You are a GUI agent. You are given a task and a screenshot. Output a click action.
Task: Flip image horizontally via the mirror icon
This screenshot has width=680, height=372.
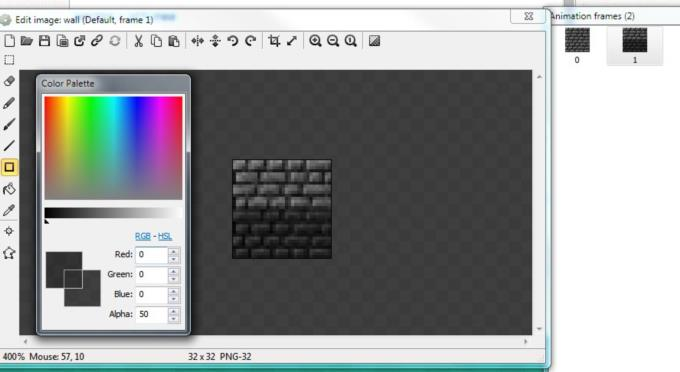[x=197, y=41]
